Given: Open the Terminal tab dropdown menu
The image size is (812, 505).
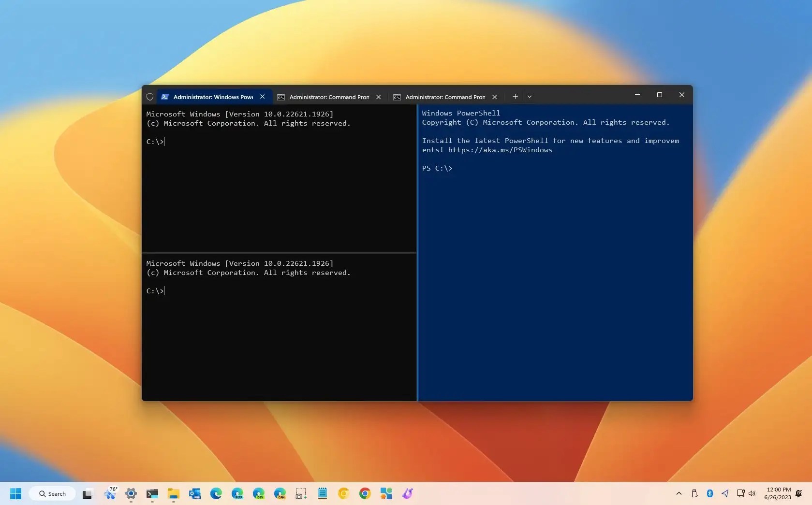Looking at the screenshot, I should [x=530, y=97].
